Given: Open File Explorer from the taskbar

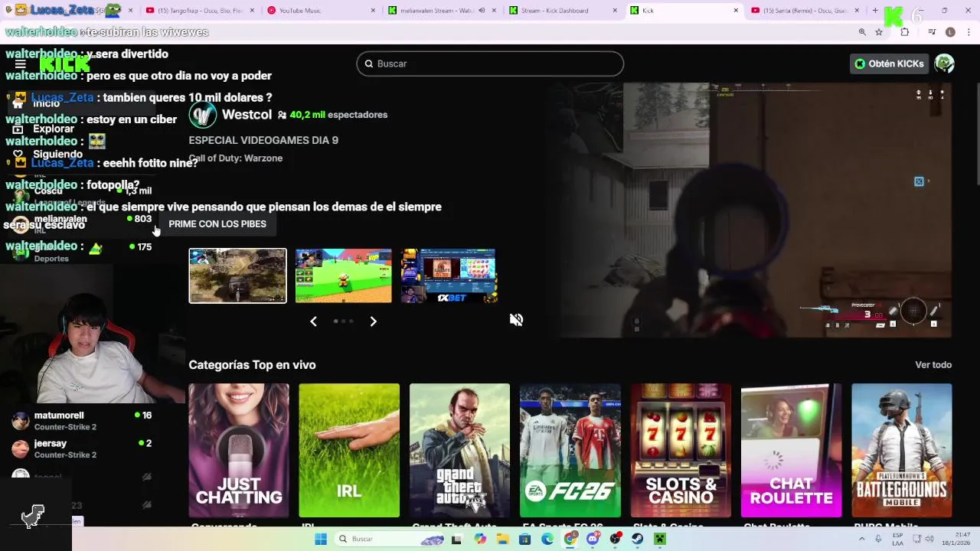Looking at the screenshot, I should coord(502,539).
